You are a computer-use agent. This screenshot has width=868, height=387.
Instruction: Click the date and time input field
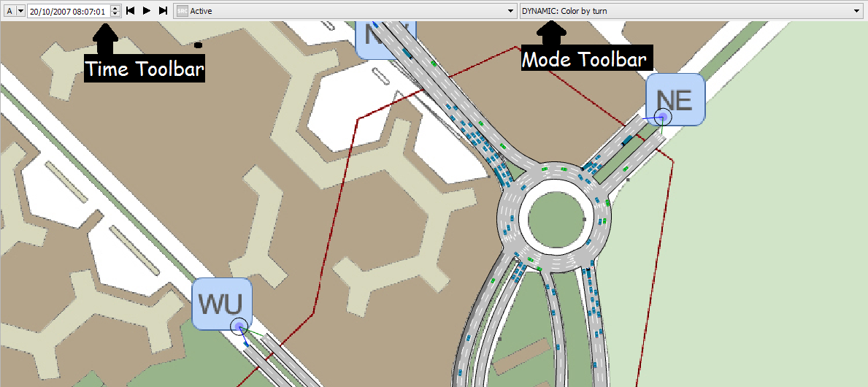click(67, 11)
